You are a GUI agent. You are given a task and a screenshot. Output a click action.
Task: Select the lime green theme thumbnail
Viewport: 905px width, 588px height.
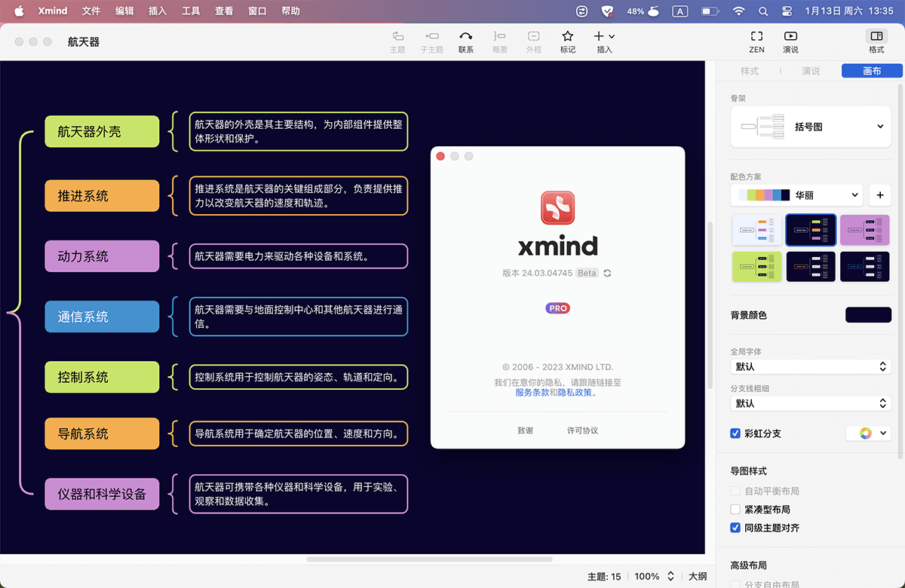pyautogui.click(x=757, y=267)
